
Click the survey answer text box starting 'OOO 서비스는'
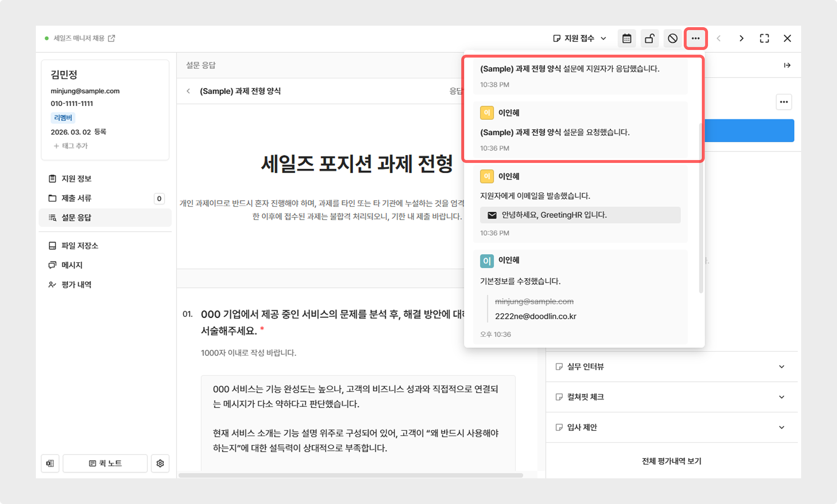point(358,423)
